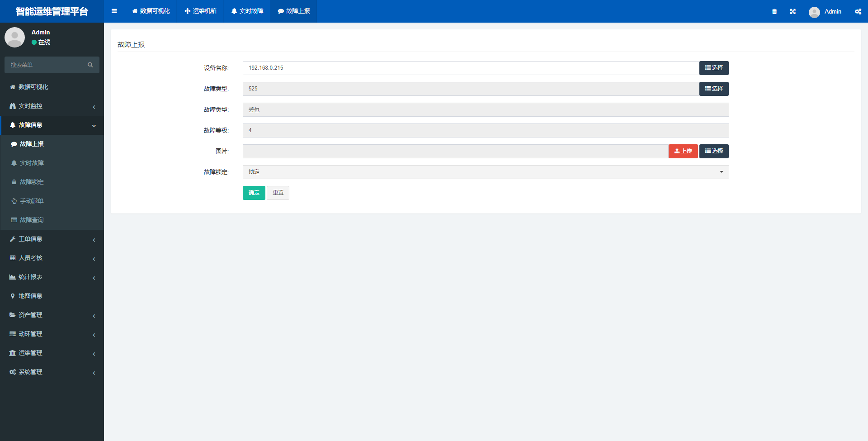Image resolution: width=868 pixels, height=441 pixels.
Task: Click 设备名称 input with 192.168.0.215
Action: point(471,68)
